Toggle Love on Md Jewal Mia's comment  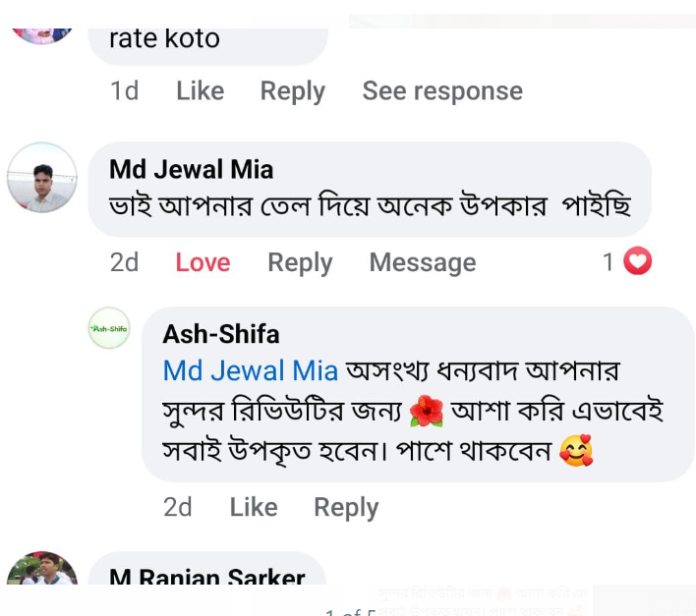tap(203, 262)
